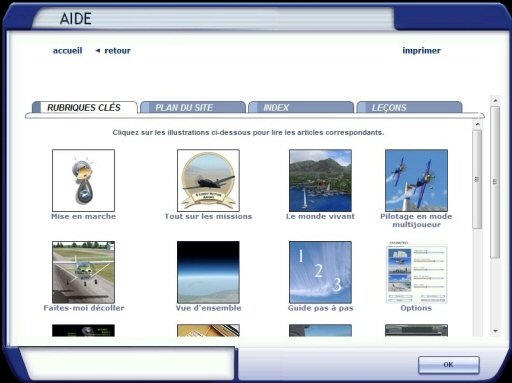Click the Le monde vivant coastal image
512x383 pixels.
[x=320, y=180]
